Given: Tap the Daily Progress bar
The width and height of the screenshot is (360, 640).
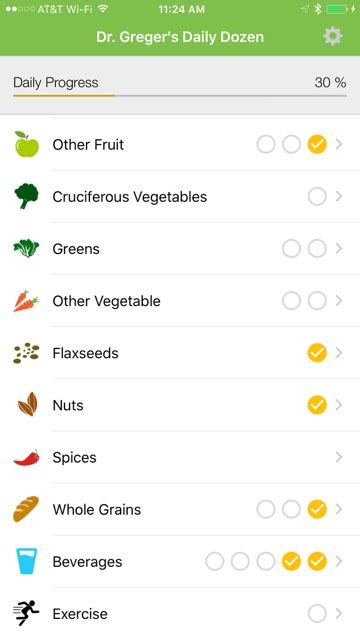Looking at the screenshot, I should pyautogui.click(x=180, y=96).
